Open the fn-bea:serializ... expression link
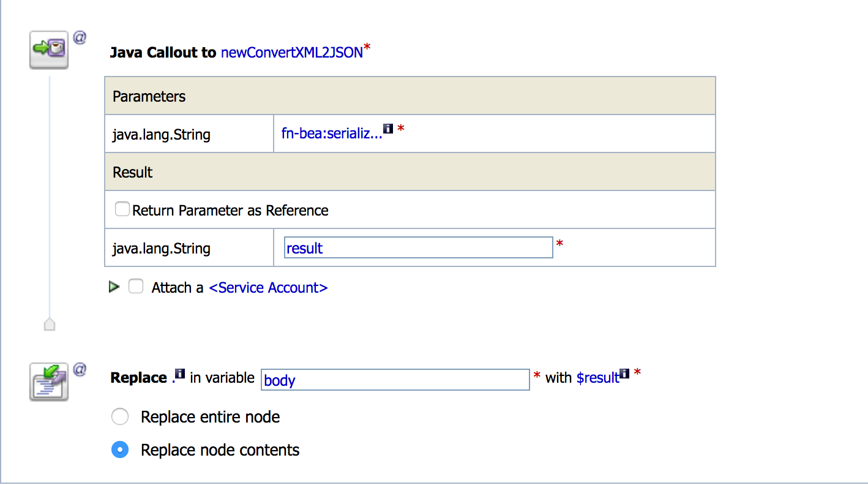 coord(331,133)
